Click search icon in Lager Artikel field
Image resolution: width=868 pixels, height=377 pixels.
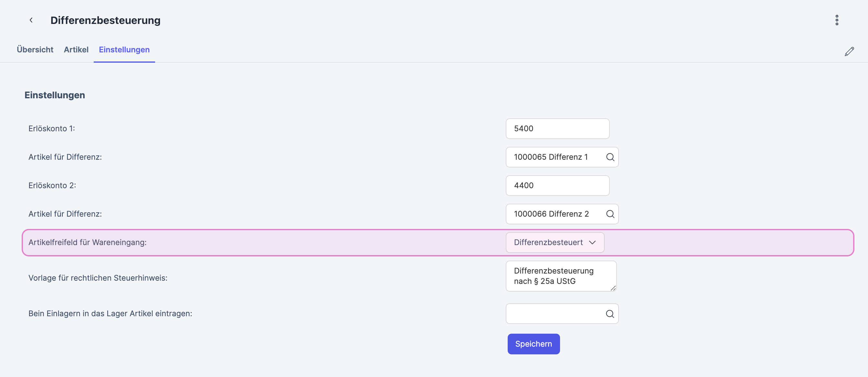(609, 314)
